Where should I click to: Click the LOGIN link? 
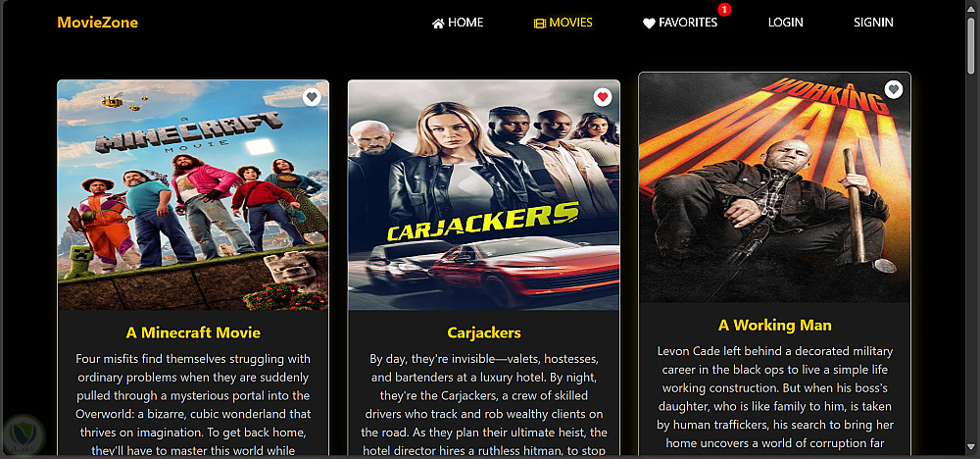click(786, 23)
